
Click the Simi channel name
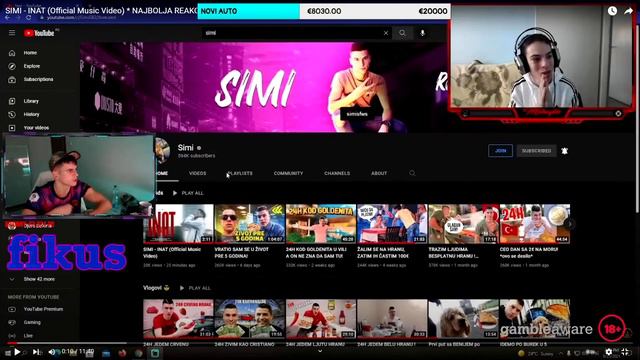(186, 147)
